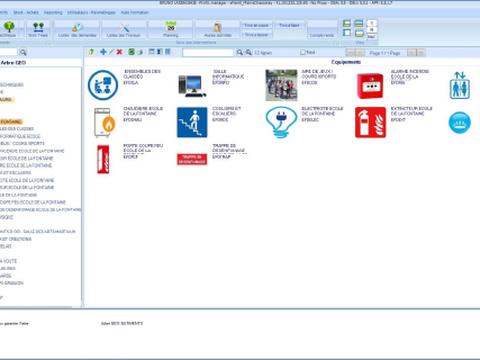Image resolution: width=480 pixels, height=360 pixels.
Task: Click the red X delete icon
Action: point(119,52)
